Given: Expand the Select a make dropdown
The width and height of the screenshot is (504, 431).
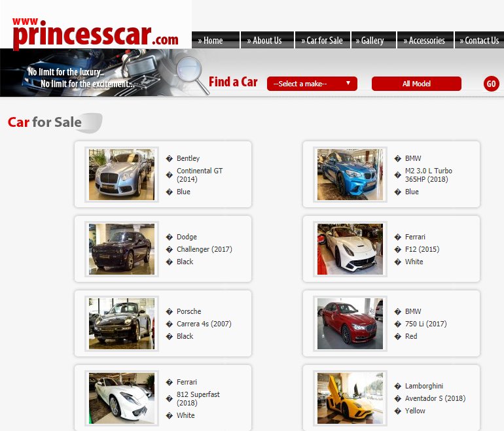Looking at the screenshot, I should (x=312, y=84).
